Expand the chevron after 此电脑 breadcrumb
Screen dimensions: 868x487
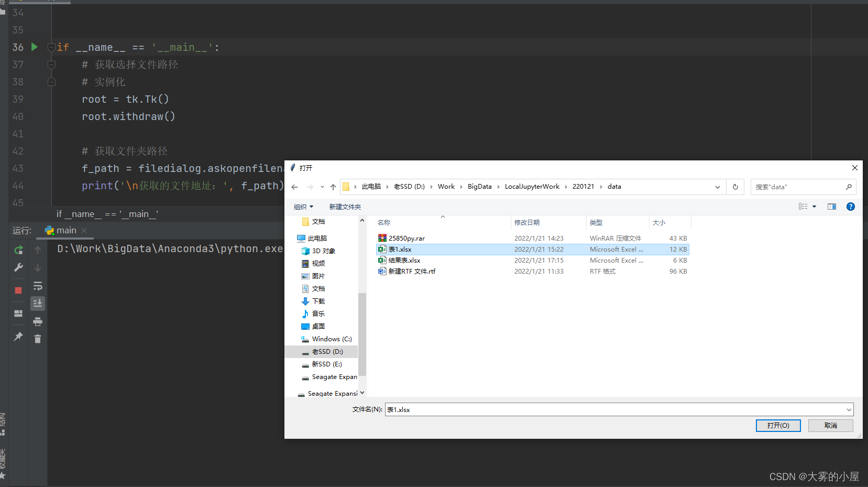[388, 187]
